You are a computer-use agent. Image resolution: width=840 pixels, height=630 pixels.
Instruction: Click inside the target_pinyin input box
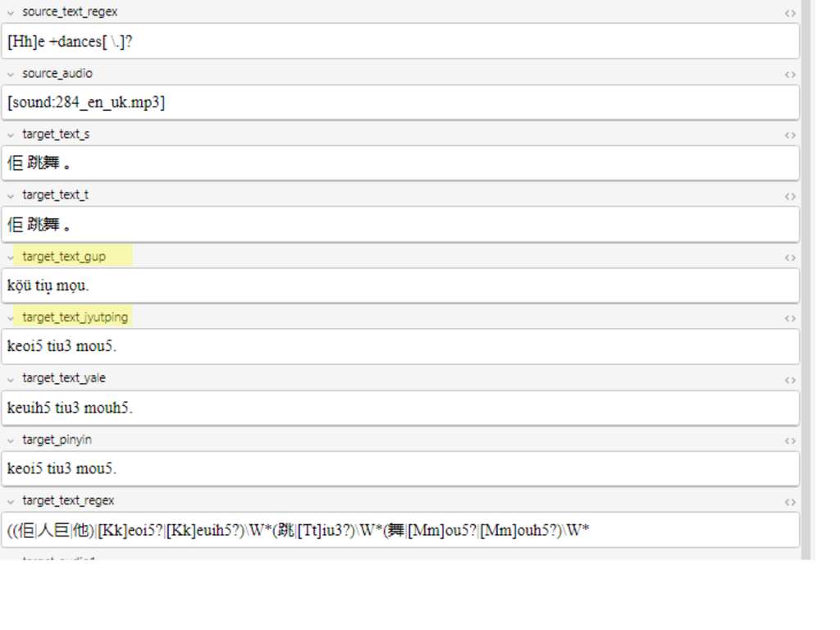[400, 468]
